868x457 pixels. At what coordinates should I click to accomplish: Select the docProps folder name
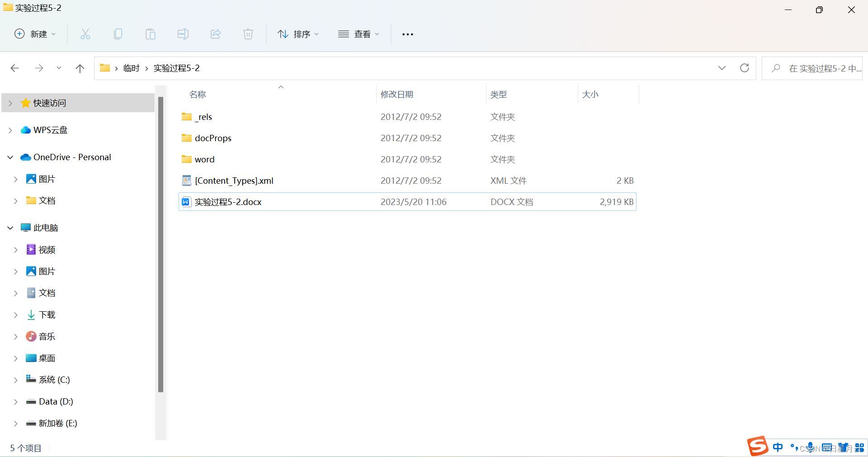click(x=213, y=138)
